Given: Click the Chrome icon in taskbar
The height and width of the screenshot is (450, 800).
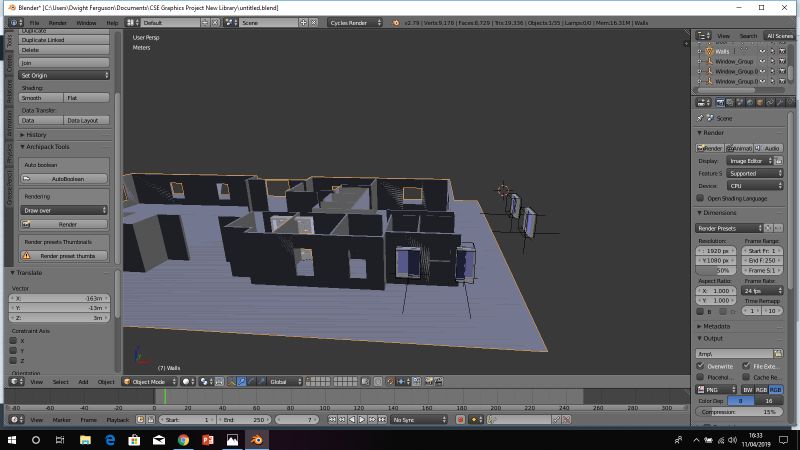Looking at the screenshot, I should pos(183,439).
